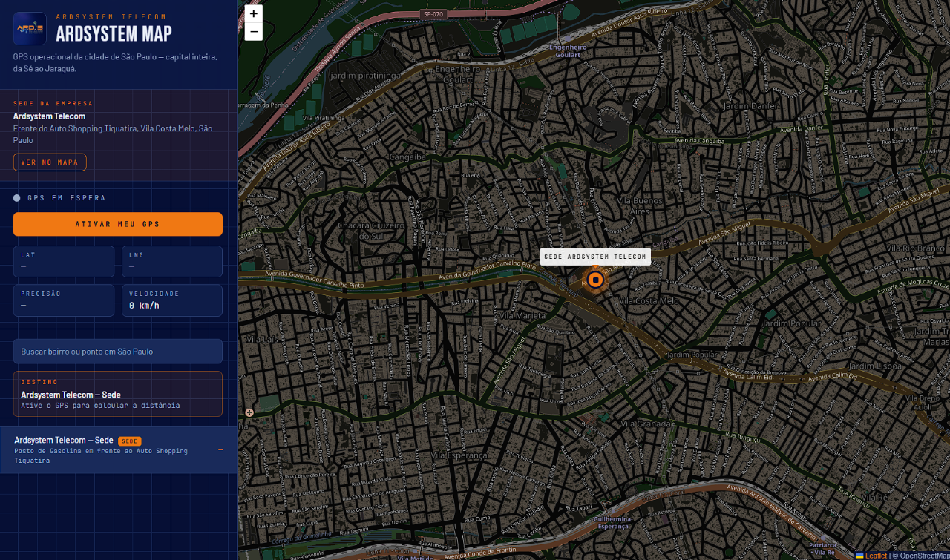Click the 'Cangaíba' neighborhood label on map
The height and width of the screenshot is (560, 950).
point(408,157)
